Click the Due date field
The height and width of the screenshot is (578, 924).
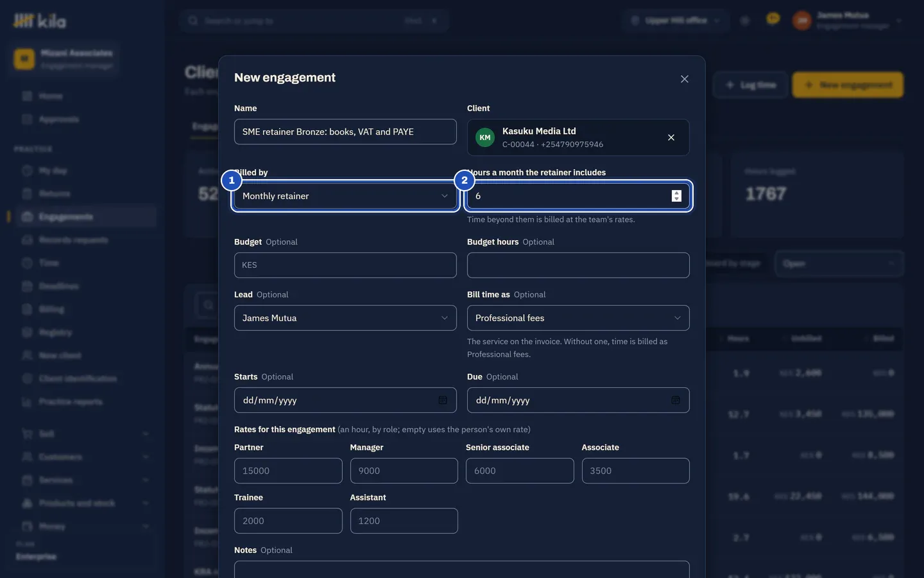[x=578, y=400]
